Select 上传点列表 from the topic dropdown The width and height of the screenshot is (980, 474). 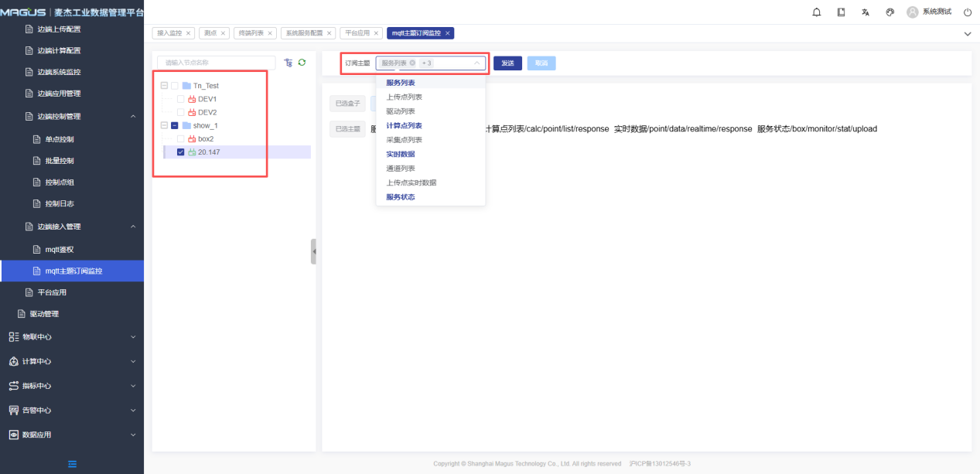click(x=404, y=97)
